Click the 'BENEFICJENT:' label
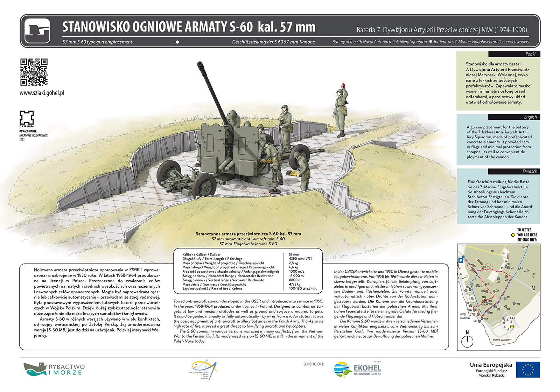Image resolution: width=560 pixels, height=392 pixels. click(314, 364)
